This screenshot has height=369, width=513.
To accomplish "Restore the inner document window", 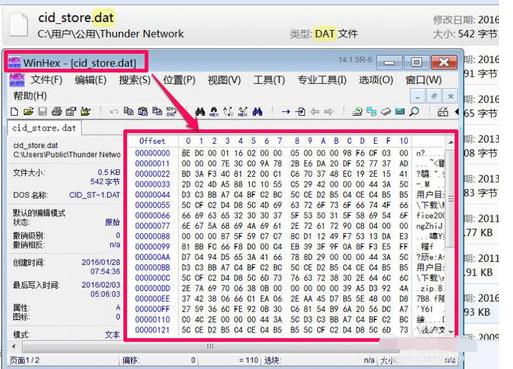I will click(434, 96).
